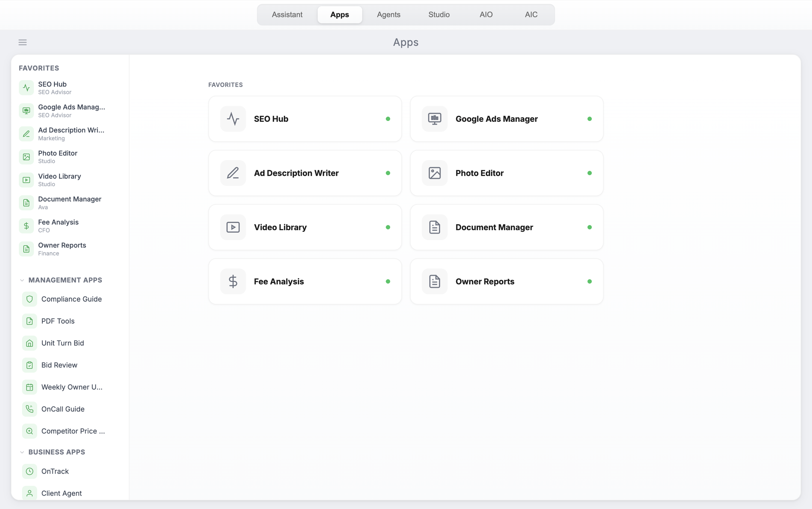The height and width of the screenshot is (509, 812).
Task: Open Video Library card title
Action: click(280, 227)
